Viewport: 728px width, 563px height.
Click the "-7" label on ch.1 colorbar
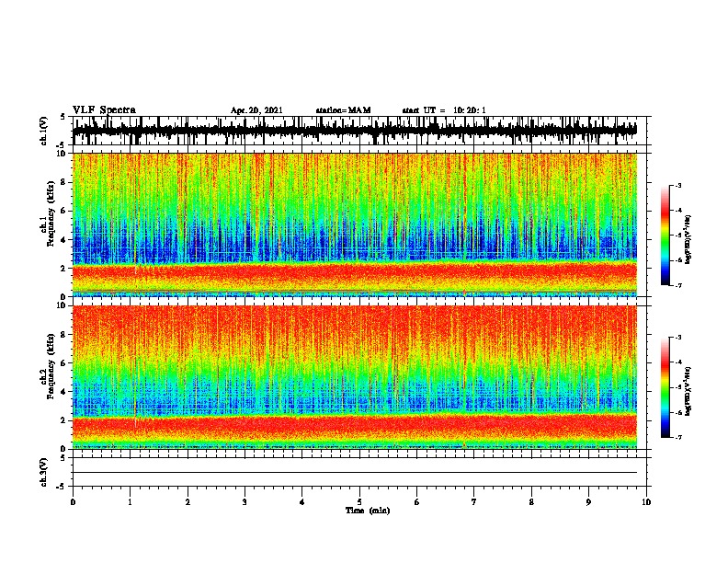point(677,285)
